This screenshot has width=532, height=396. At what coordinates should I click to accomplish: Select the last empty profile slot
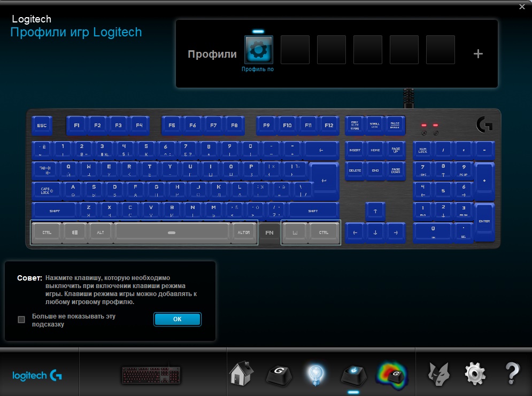(x=441, y=50)
